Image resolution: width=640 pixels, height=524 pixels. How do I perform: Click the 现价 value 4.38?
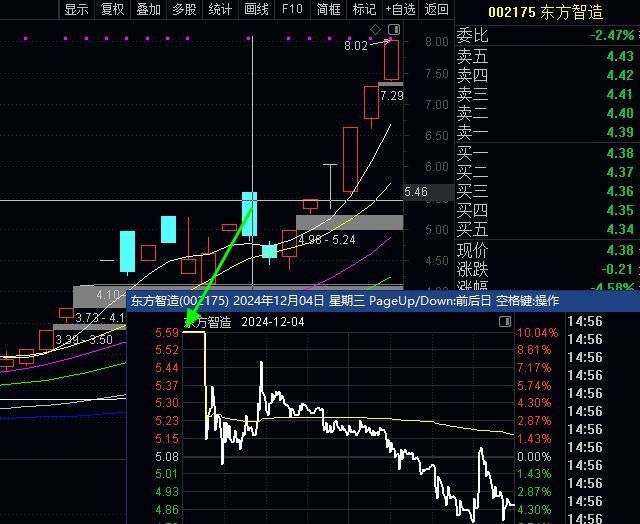pyautogui.click(x=620, y=250)
